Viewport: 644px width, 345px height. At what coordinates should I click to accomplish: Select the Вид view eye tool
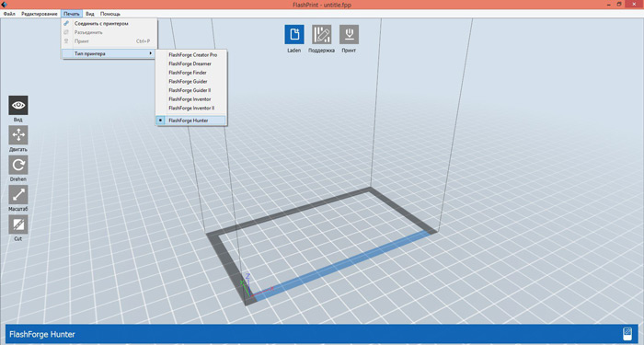coord(18,105)
